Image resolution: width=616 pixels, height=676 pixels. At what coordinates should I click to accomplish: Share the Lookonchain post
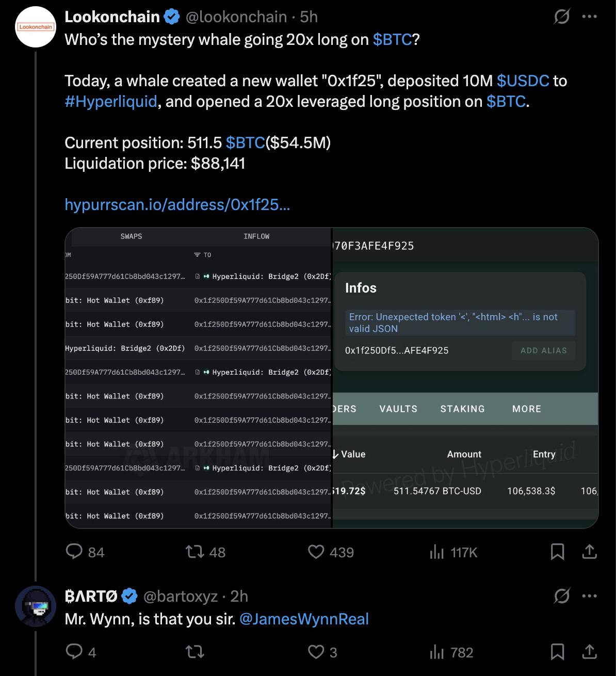pos(589,552)
